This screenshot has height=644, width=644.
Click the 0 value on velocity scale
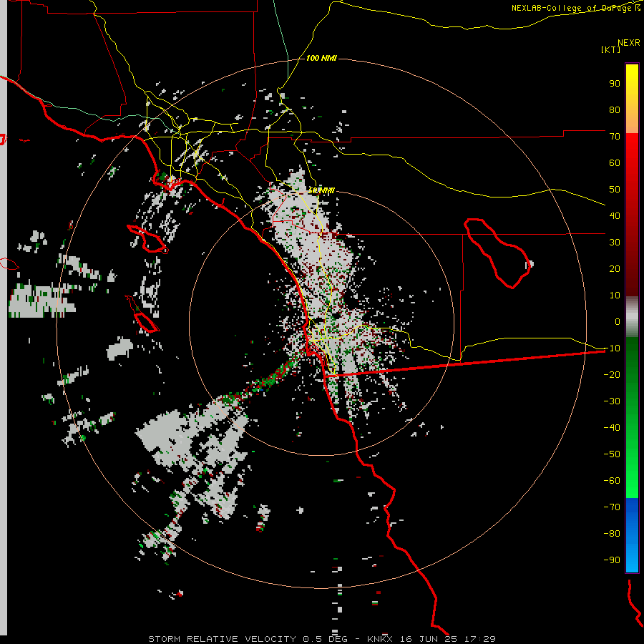618,322
